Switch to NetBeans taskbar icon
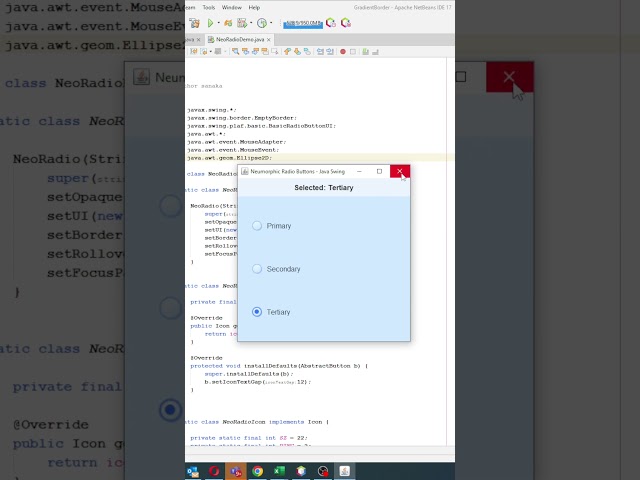 [301, 471]
